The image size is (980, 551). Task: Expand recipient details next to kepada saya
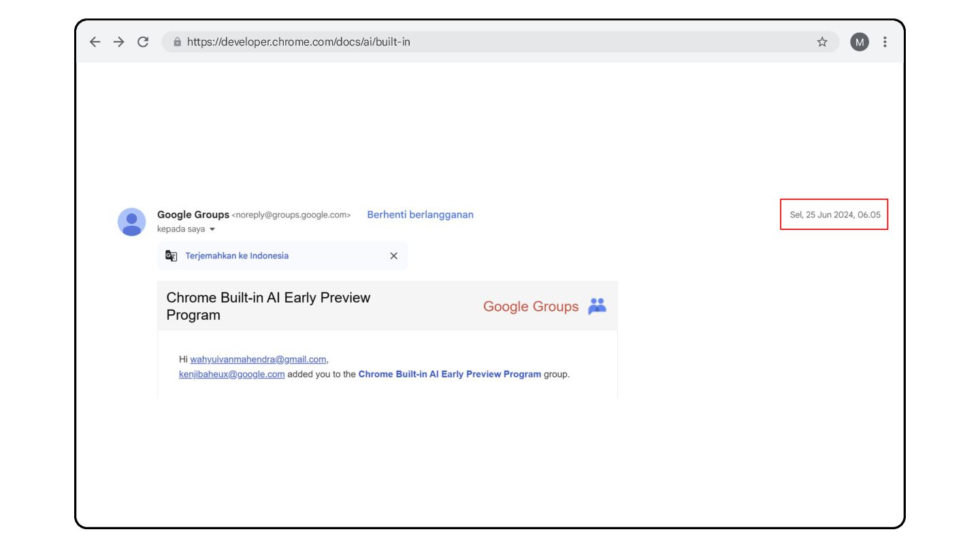212,230
